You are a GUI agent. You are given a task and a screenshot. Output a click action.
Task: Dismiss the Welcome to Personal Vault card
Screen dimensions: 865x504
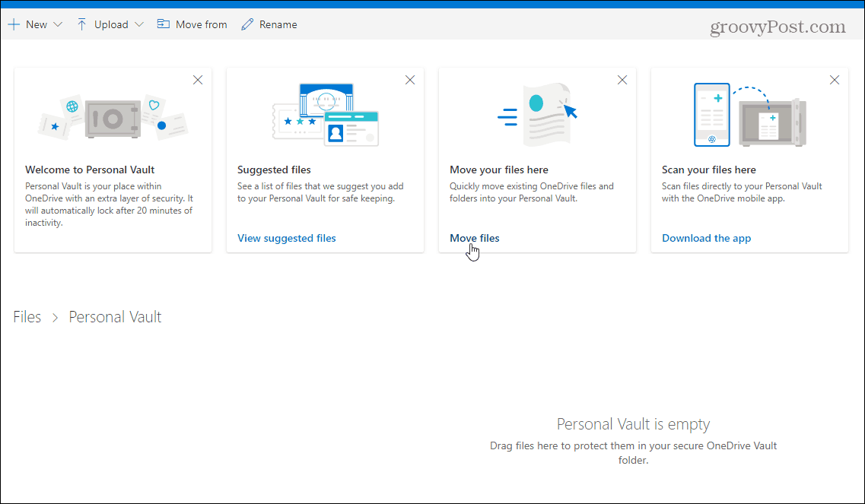pyautogui.click(x=198, y=80)
